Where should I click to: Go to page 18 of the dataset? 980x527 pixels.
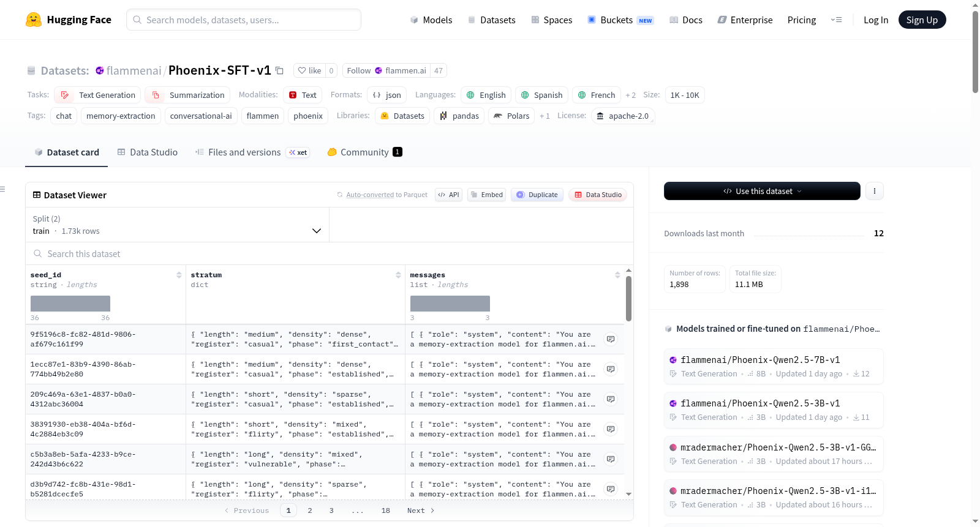click(x=386, y=510)
